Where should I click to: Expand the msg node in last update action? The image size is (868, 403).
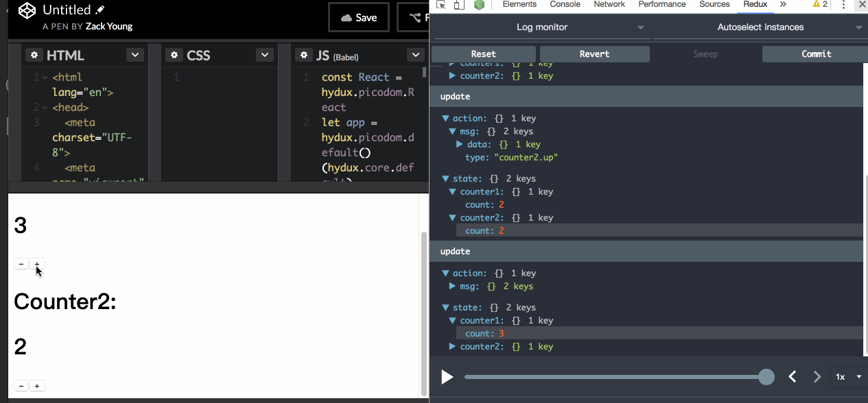[x=453, y=286]
